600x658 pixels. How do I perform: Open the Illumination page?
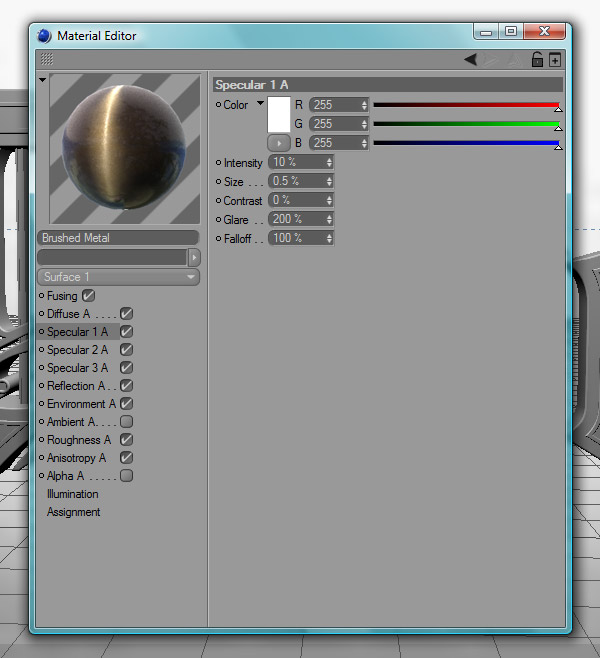click(73, 494)
